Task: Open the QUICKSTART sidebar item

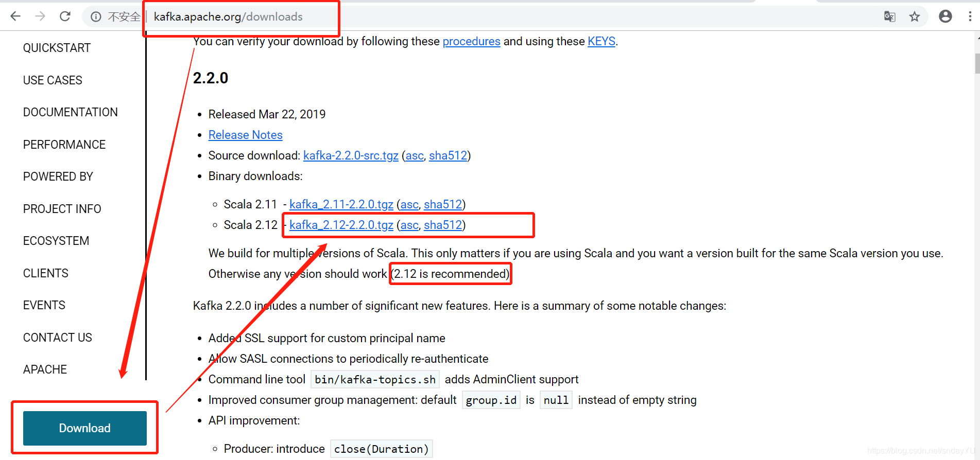Action: click(57, 48)
